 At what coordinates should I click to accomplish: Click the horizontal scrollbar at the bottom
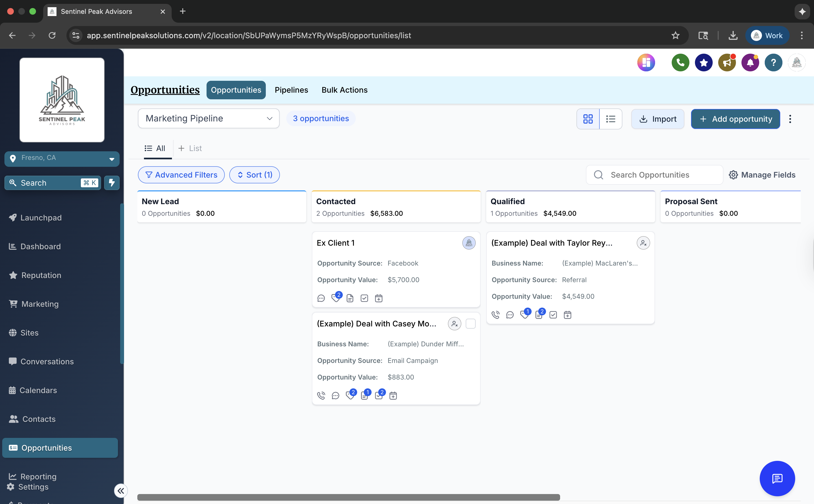(x=348, y=497)
